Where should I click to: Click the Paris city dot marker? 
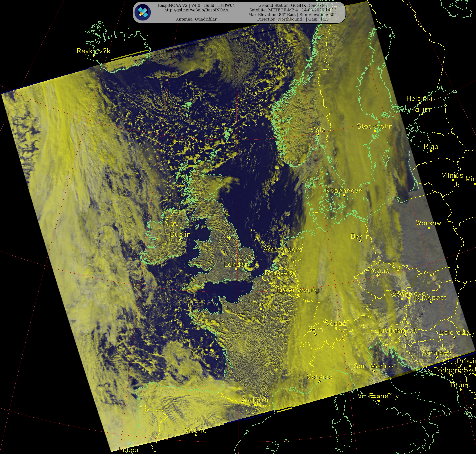point(261,309)
